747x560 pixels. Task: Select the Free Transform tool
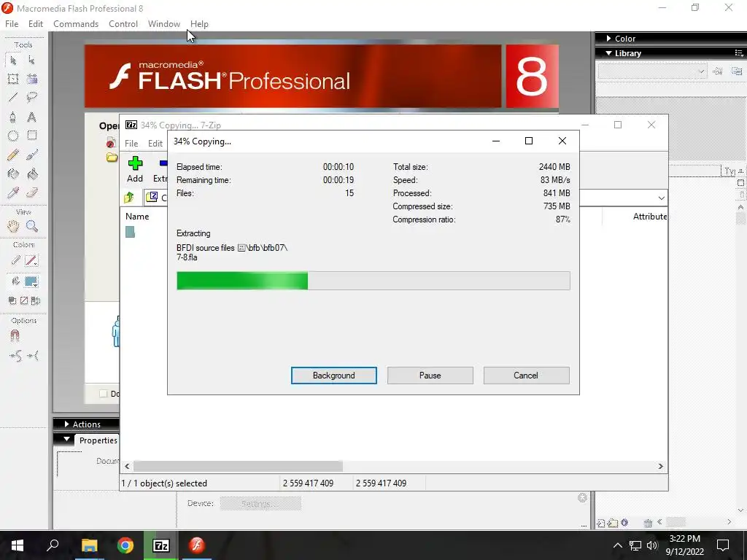pyautogui.click(x=13, y=79)
